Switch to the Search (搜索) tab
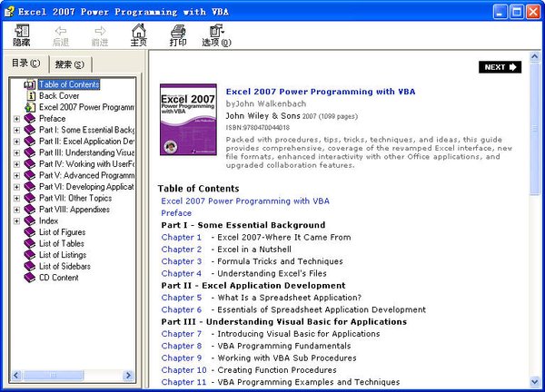545x392 pixels. click(69, 64)
